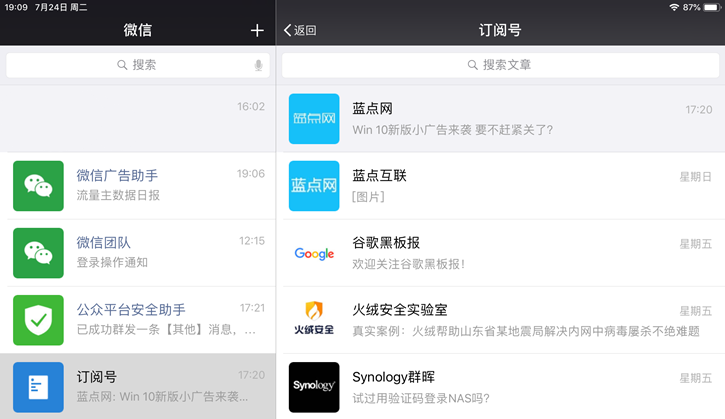Open the blank chat at 16:02

point(138,119)
